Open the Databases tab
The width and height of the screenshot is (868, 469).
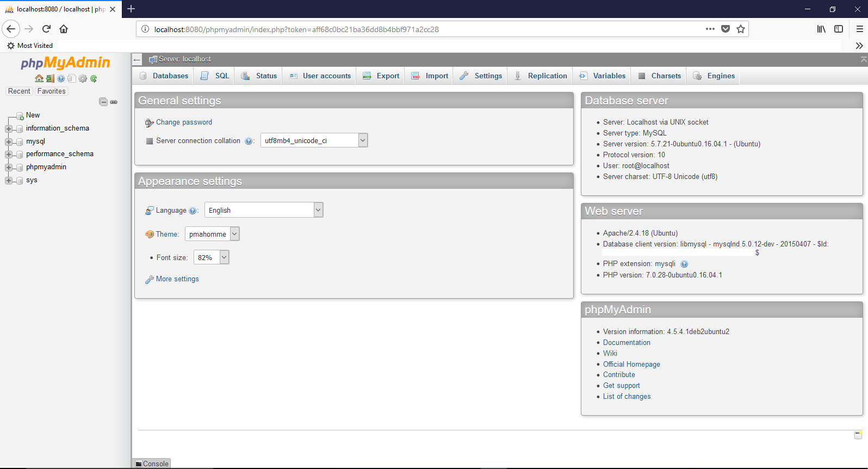click(x=164, y=76)
